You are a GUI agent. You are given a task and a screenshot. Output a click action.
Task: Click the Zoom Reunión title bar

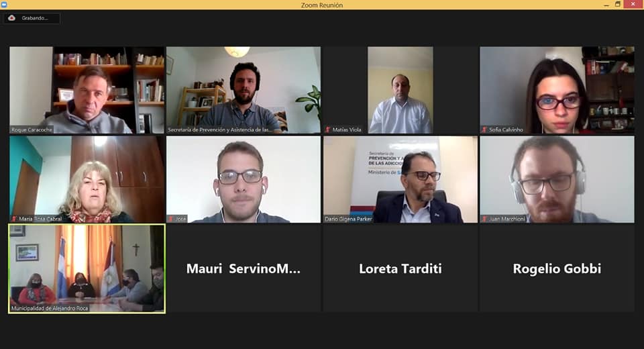[x=322, y=5]
